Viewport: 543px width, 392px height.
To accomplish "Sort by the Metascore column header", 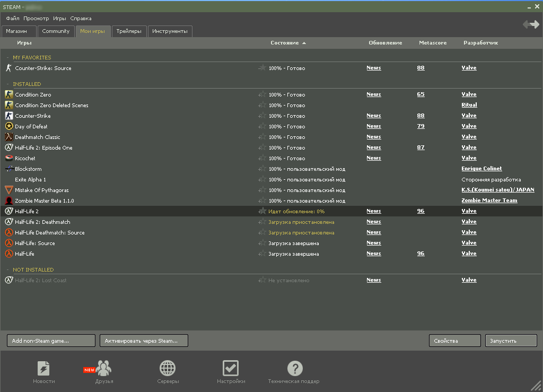I will click(x=433, y=43).
